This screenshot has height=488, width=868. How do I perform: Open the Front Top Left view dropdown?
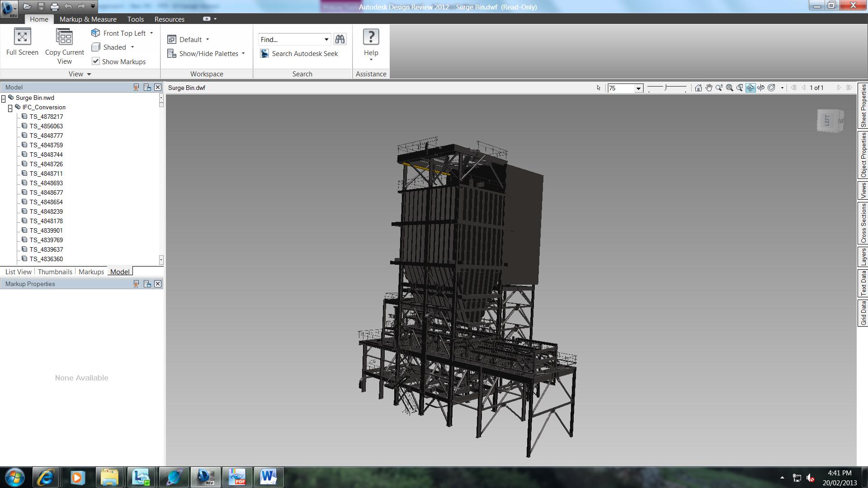[x=151, y=33]
